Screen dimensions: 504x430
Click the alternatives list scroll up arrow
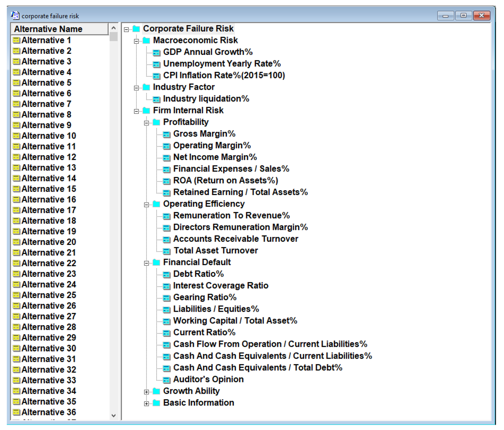tap(114, 28)
